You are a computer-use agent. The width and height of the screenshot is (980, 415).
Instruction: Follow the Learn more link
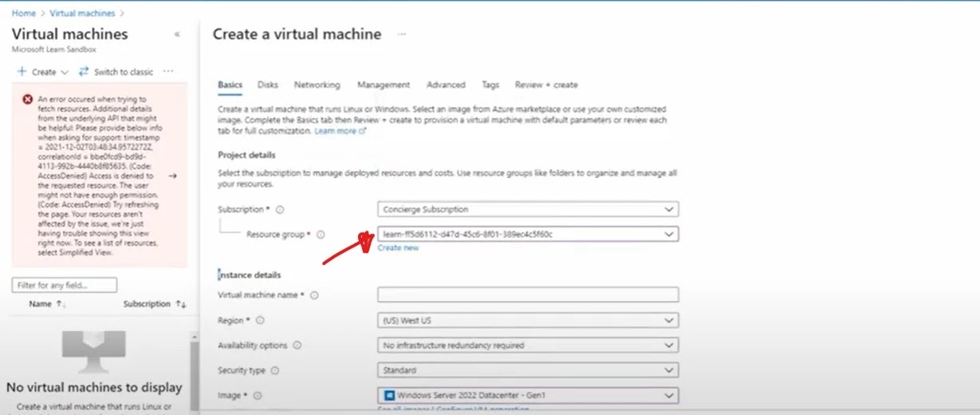340,130
